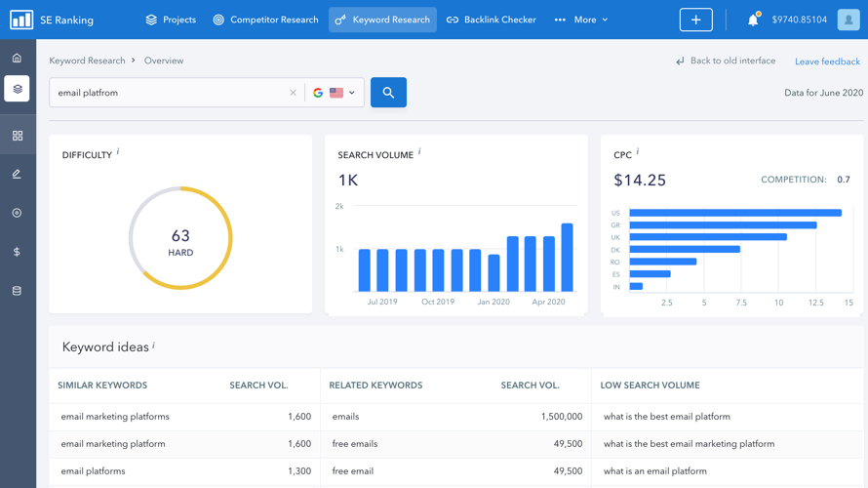Image resolution: width=868 pixels, height=488 pixels.
Task: Go back to old interface
Action: 726,61
